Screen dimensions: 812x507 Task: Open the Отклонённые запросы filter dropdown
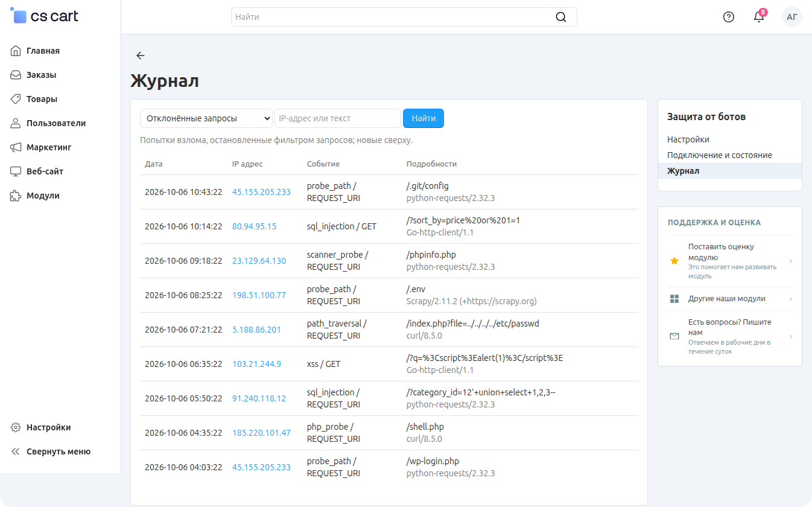click(x=206, y=118)
